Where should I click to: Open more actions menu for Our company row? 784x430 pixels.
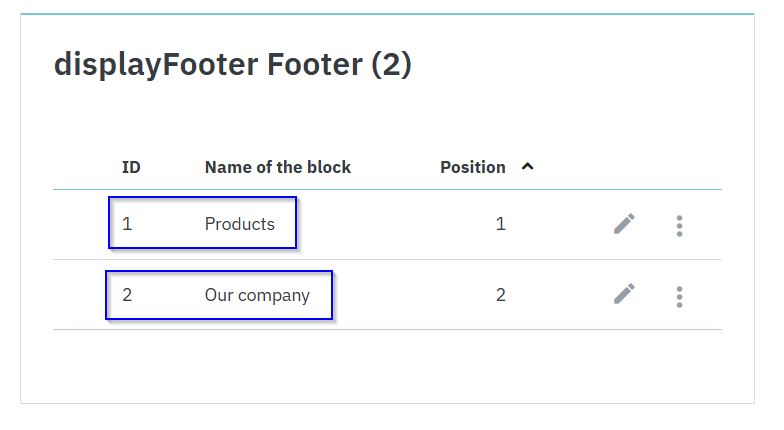[x=679, y=296]
